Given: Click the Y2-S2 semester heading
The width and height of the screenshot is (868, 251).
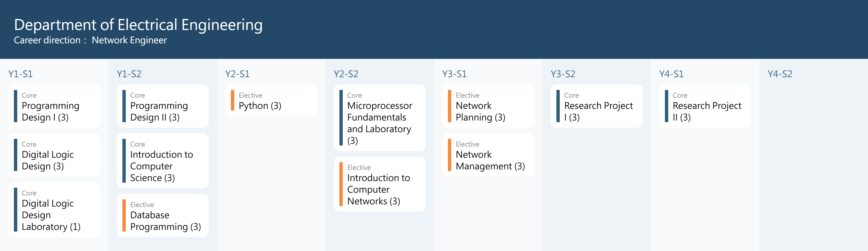Looking at the screenshot, I should pos(346,74).
